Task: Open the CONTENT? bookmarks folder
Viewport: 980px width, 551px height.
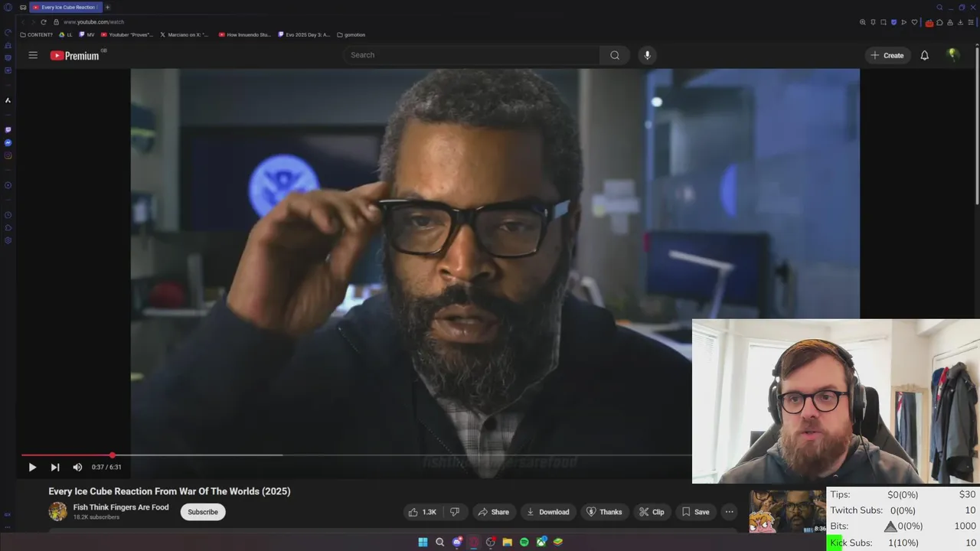Action: click(37, 34)
